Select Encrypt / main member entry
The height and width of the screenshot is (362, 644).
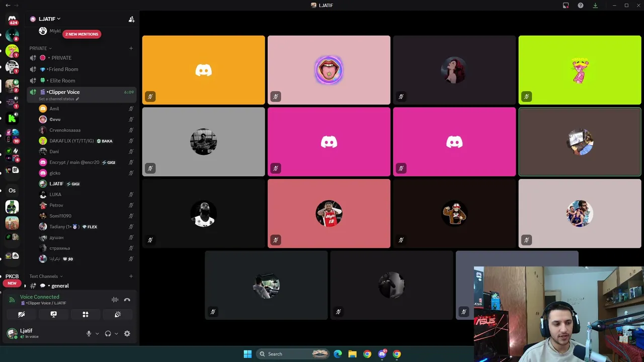click(86, 162)
